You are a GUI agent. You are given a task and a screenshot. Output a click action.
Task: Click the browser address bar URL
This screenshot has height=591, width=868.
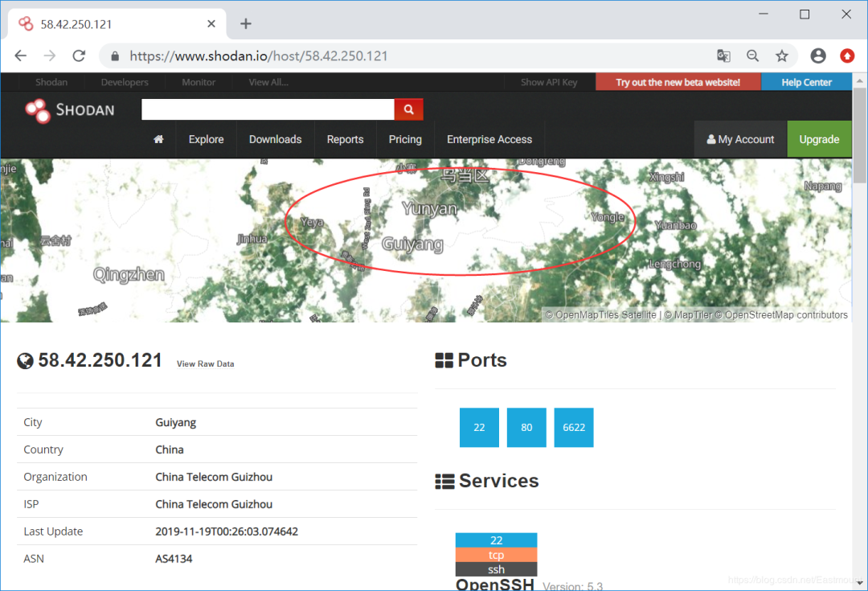(259, 56)
